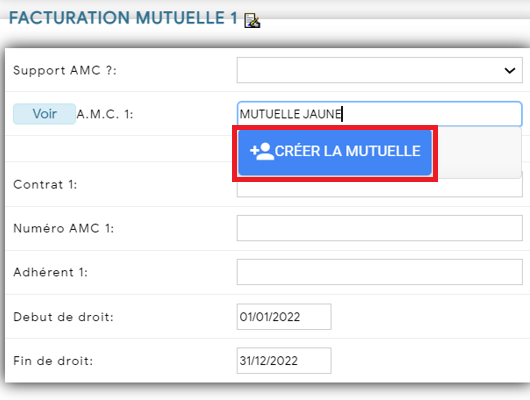
Task: Click the Adhérent 1 label
Action: [x=51, y=272]
